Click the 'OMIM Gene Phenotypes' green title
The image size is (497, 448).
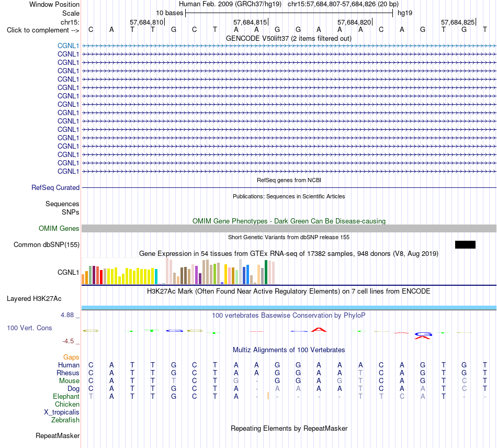(289, 221)
